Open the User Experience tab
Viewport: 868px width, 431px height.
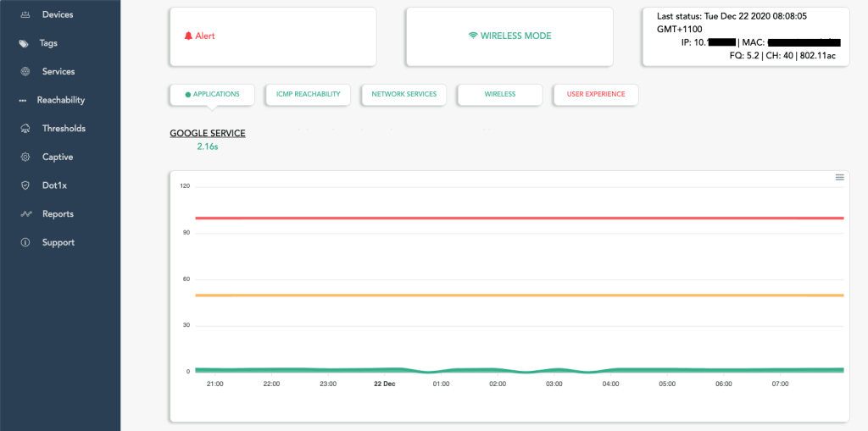pyautogui.click(x=595, y=94)
